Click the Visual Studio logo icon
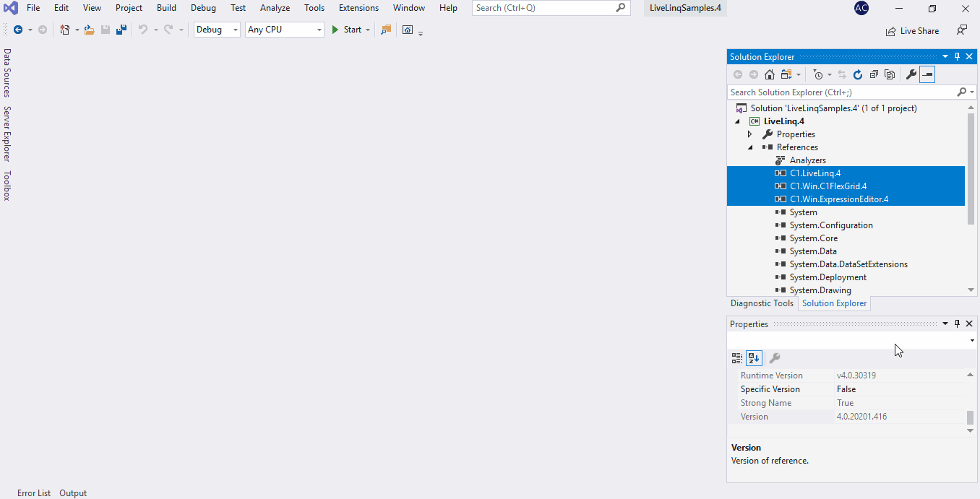 pyautogui.click(x=10, y=8)
